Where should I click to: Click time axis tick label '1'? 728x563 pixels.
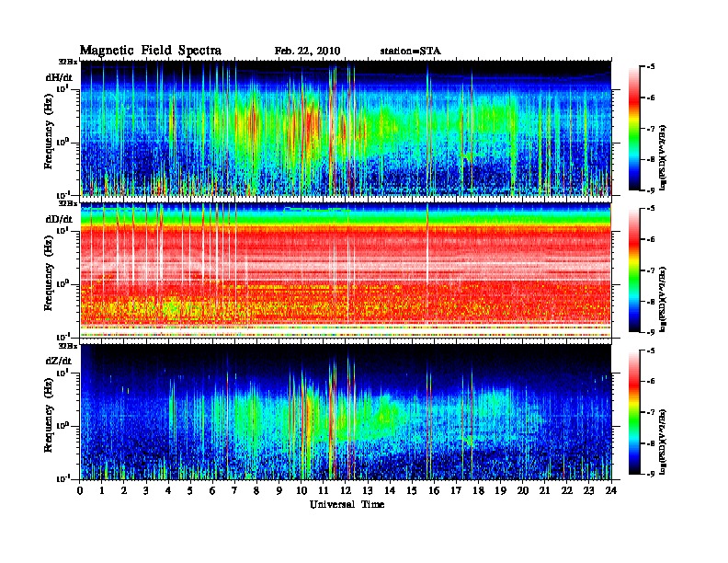pyautogui.click(x=103, y=491)
